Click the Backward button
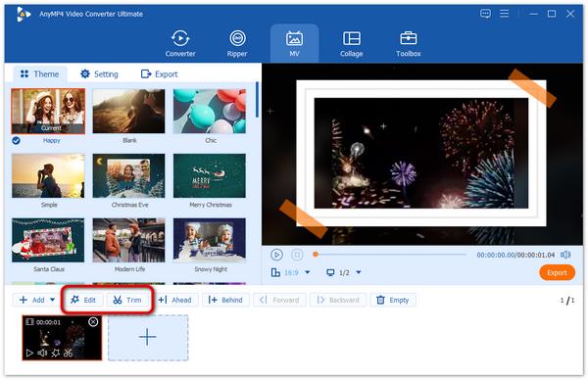Screen dimensions: 588x380 coord(338,300)
